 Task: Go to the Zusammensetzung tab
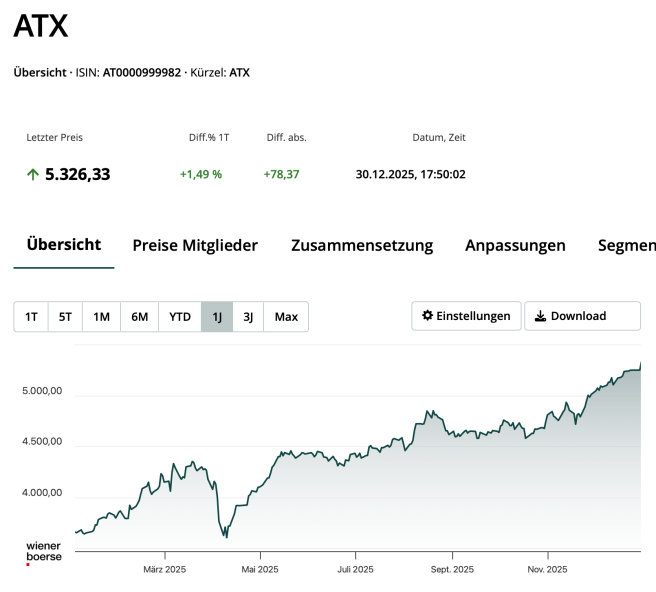(361, 245)
